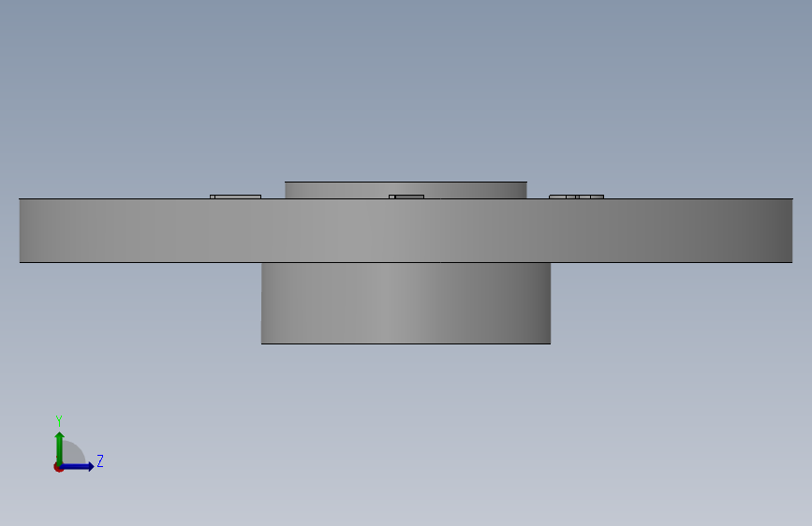Click the green Y label of the triad
Image resolution: width=812 pixels, height=526 pixels.
pos(59,420)
